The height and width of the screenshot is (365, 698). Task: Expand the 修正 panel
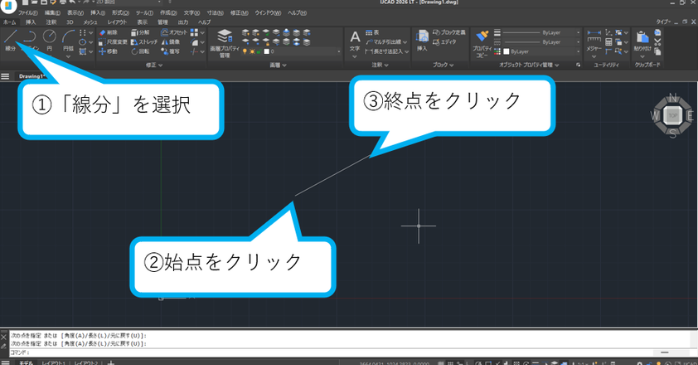point(154,65)
